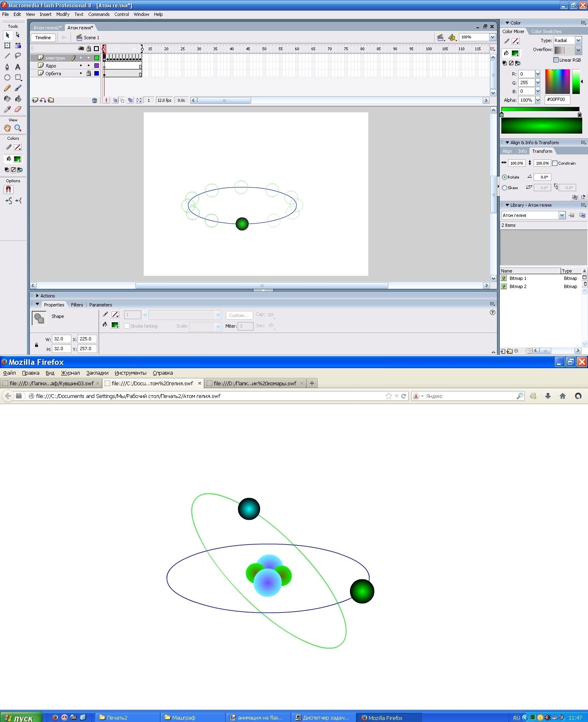
Task: Click Insert Layer Folder icon
Action: point(51,100)
